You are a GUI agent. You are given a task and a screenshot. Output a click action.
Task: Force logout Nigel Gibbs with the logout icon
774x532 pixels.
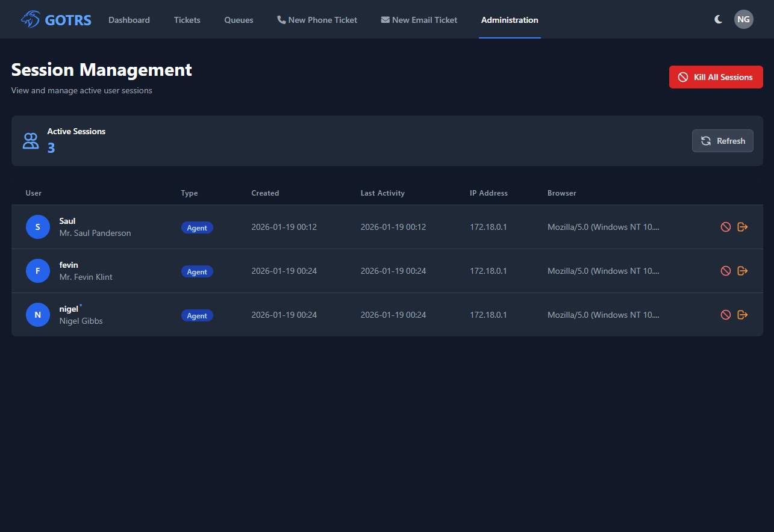tap(743, 315)
